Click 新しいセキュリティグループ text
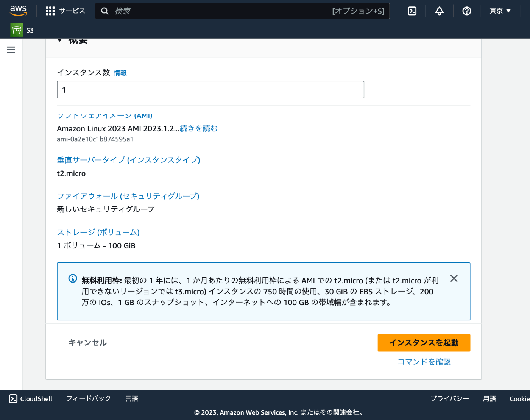Viewport: 530px width, 420px height. [106, 209]
